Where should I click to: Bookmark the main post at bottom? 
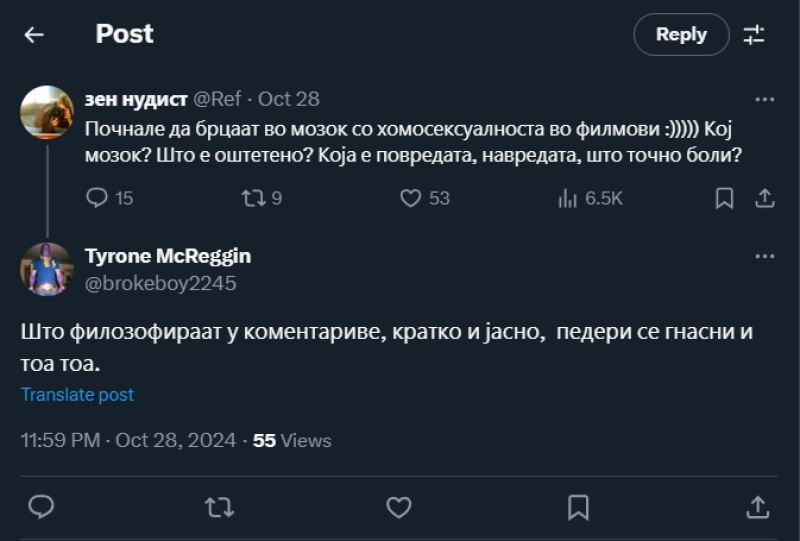[578, 507]
